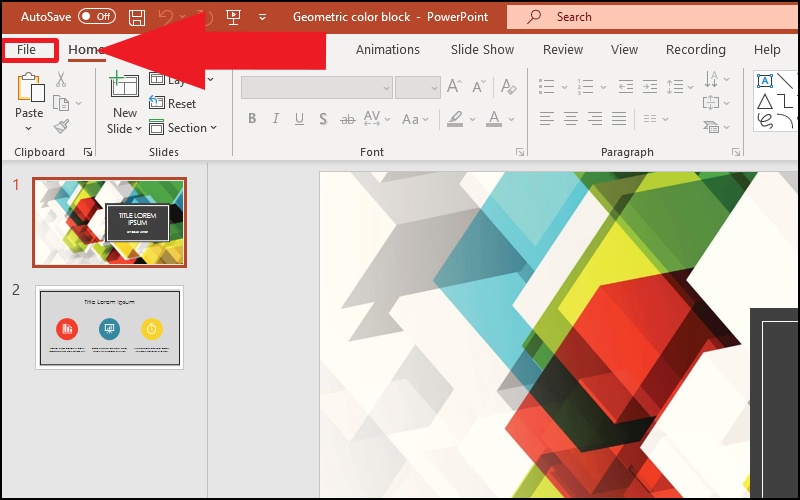Expand highlight color dropdown arrow
This screenshot has height=500, width=800.
(x=472, y=119)
